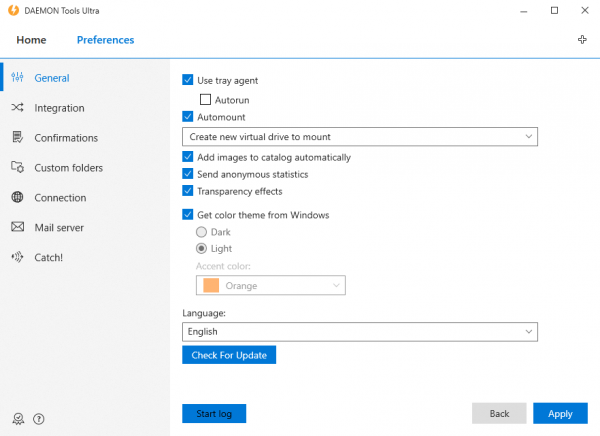Select the Preferences tab

coord(105,40)
